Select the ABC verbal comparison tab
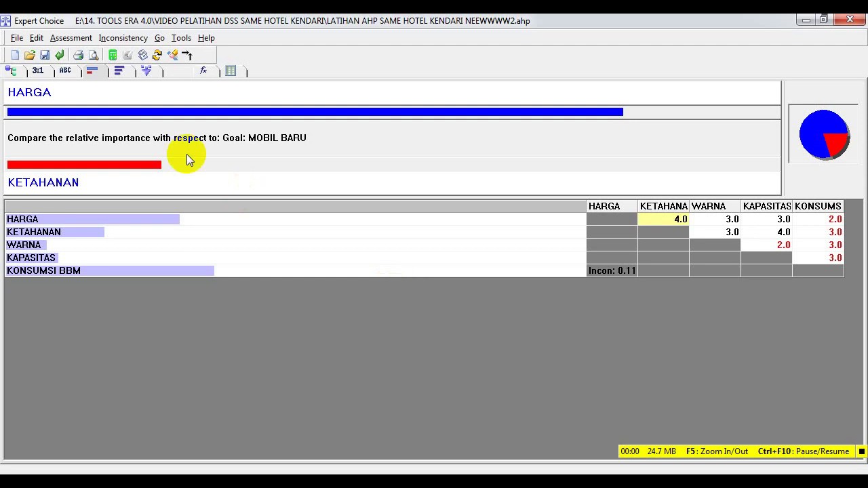The width and height of the screenshot is (868, 488). point(65,70)
